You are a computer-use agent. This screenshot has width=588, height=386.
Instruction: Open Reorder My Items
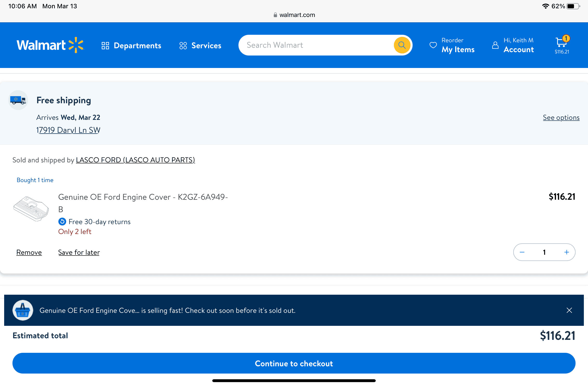pos(452,45)
